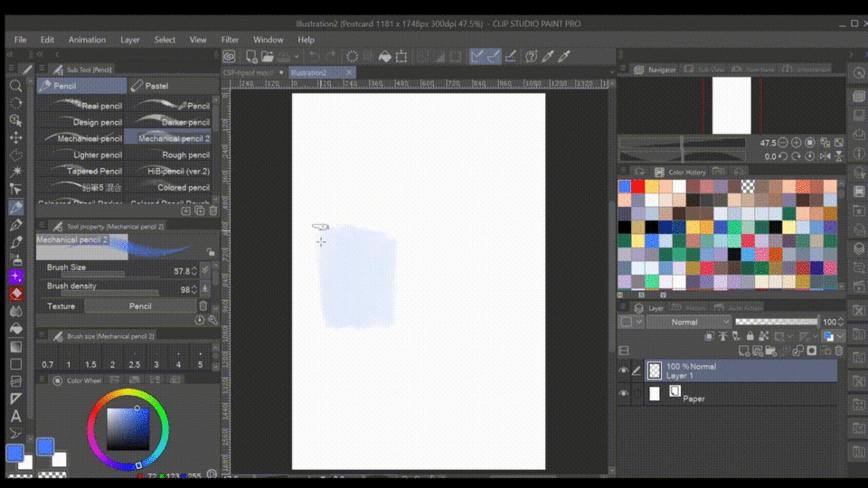The height and width of the screenshot is (488, 868).
Task: Click the Clear selection icon in the command bar
Action: pyautogui.click(x=352, y=57)
